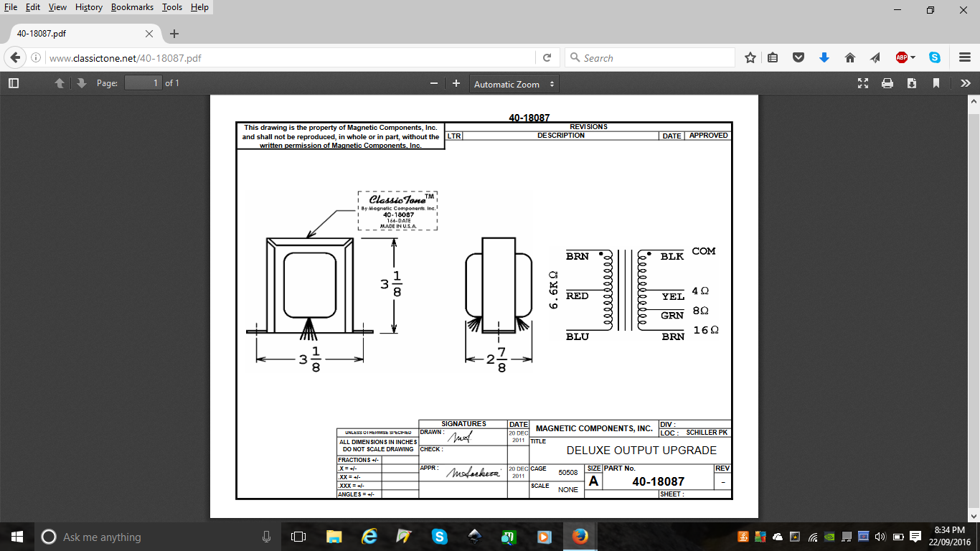Download the PDF file
Screen dimensions: 980x551
(912, 83)
